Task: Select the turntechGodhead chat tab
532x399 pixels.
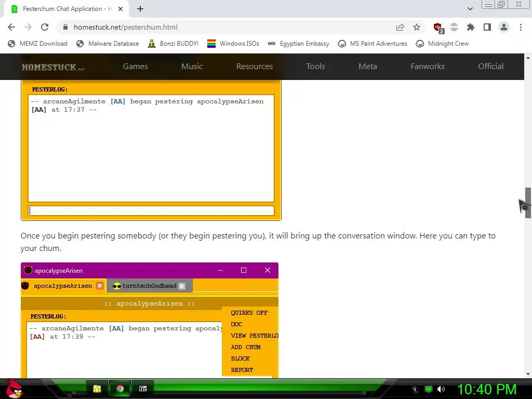Action: point(149,286)
